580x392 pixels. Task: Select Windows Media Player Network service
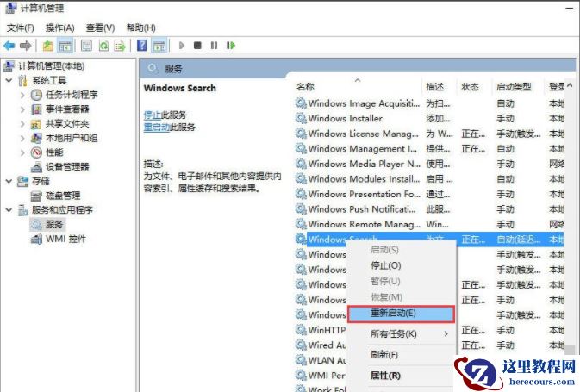(429, 164)
